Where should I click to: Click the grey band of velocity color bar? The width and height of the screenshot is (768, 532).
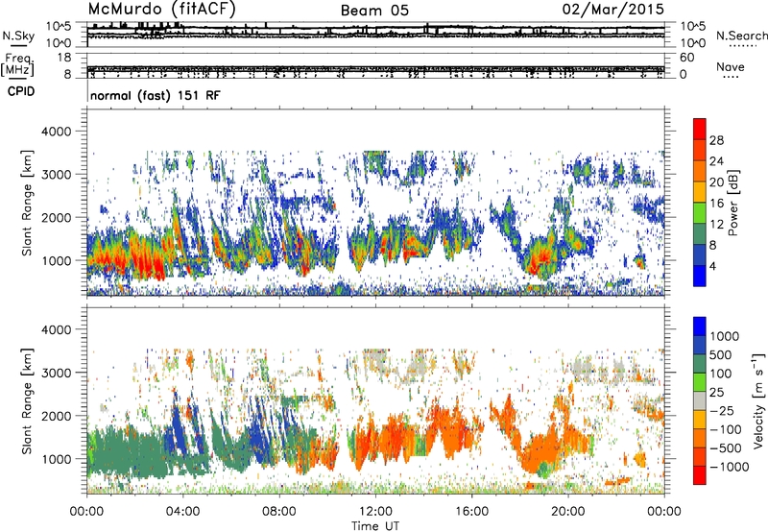[700, 400]
